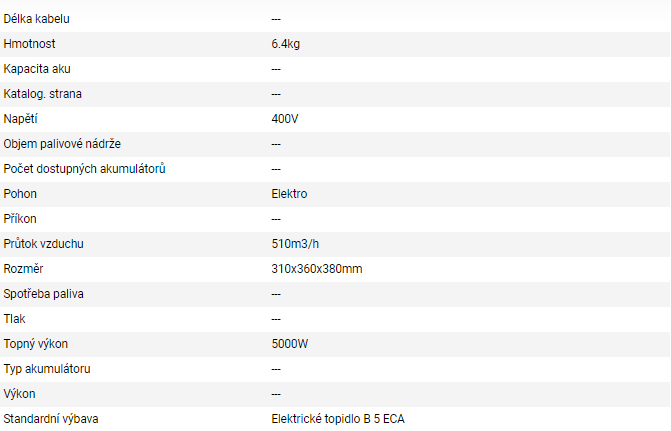The width and height of the screenshot is (671, 431).
Task: Select the Pohon value Elektro
Action: coord(289,194)
